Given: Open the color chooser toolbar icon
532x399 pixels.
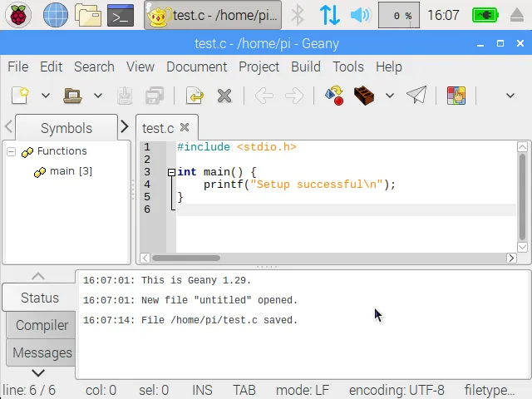Looking at the screenshot, I should (456, 96).
